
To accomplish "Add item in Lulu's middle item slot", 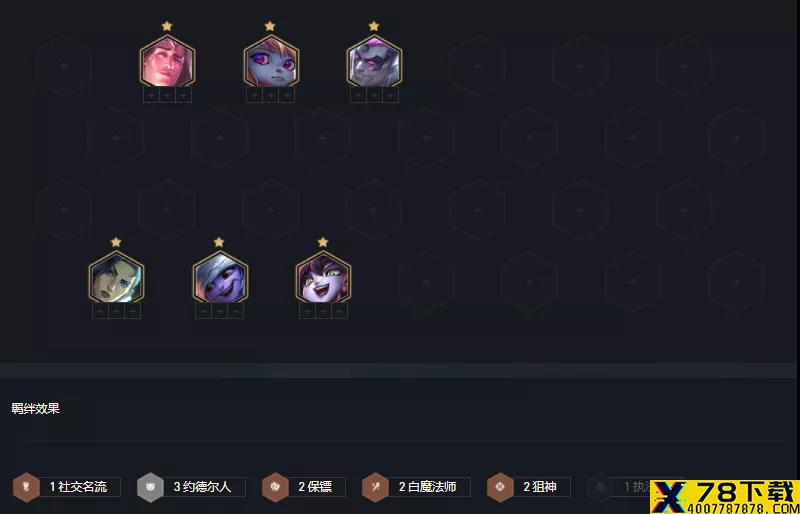I will pyautogui.click(x=323, y=311).
